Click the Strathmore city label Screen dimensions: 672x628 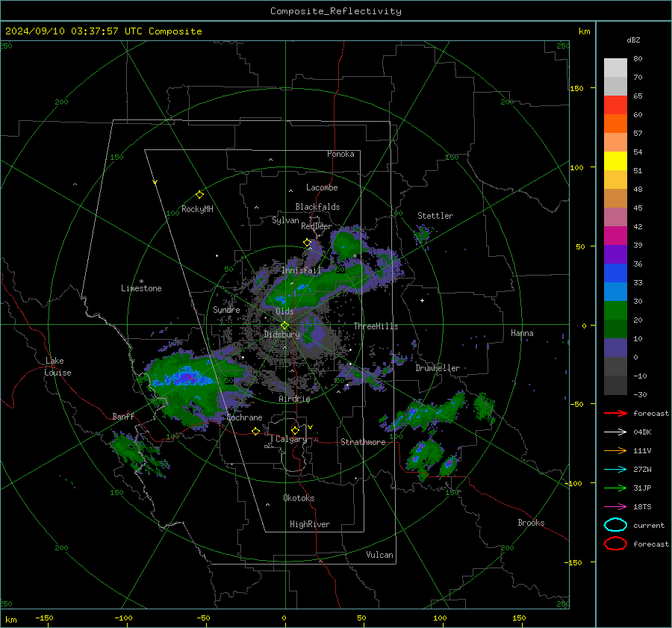(x=363, y=442)
